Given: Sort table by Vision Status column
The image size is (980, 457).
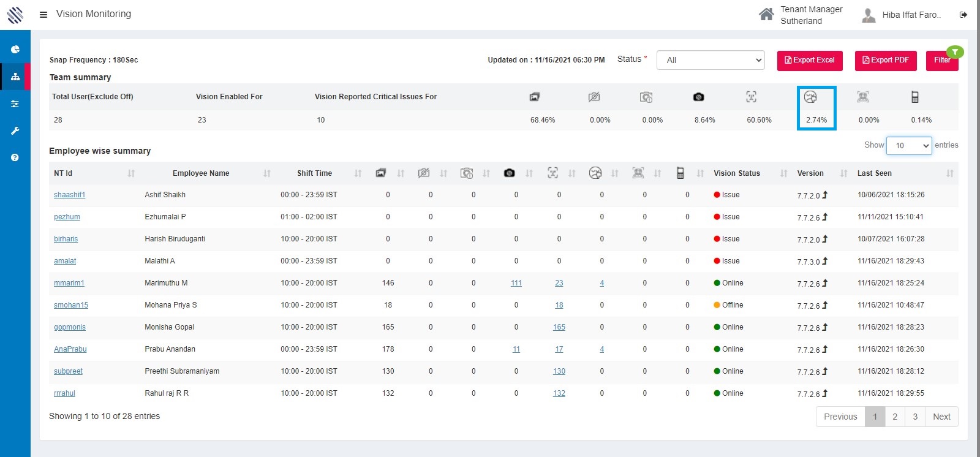Looking at the screenshot, I should 783,173.
